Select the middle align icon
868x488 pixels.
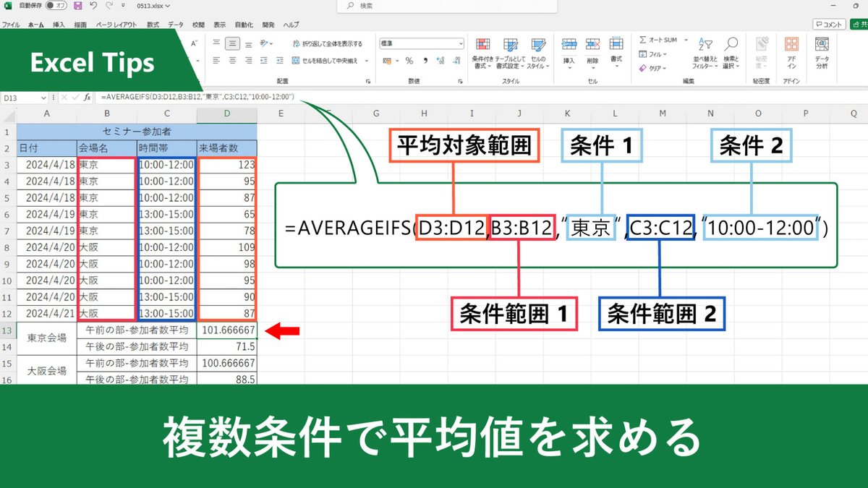coord(232,43)
